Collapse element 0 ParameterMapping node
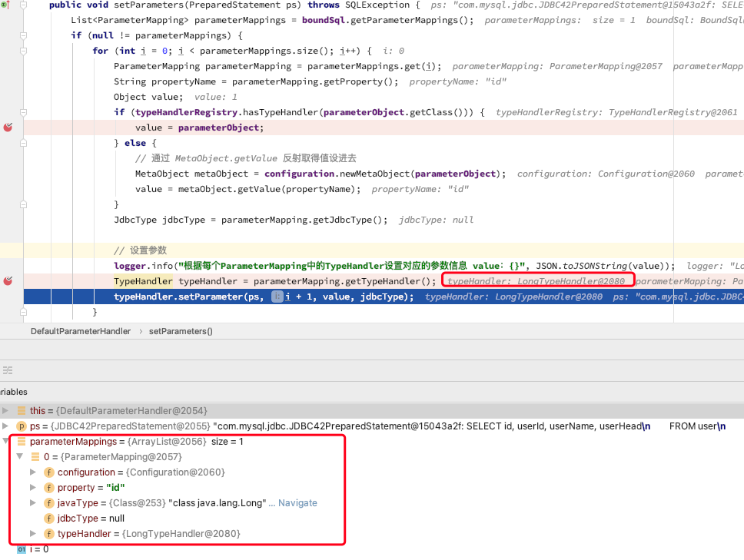744x560 pixels. point(20,457)
